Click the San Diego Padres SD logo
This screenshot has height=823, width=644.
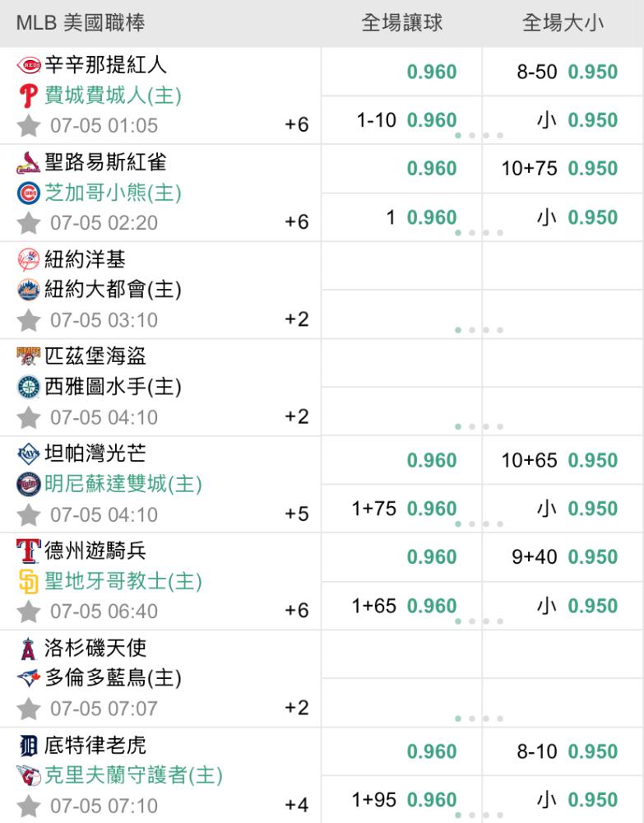pyautogui.click(x=28, y=581)
